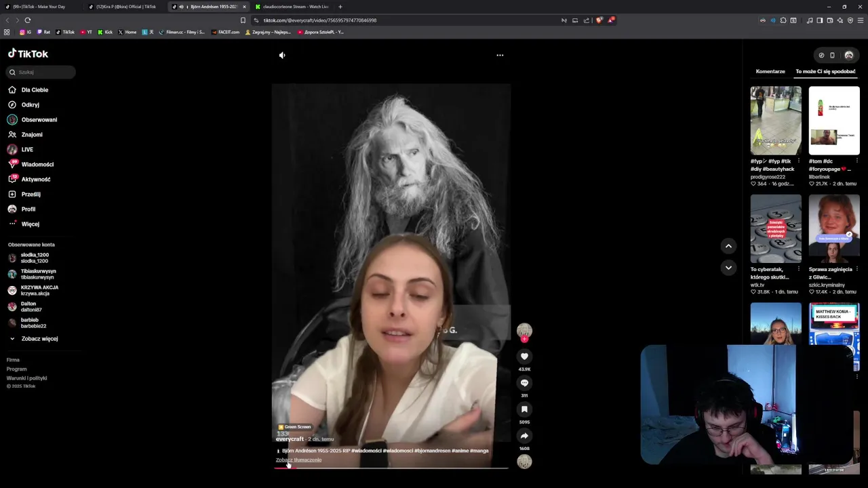868x488 pixels.
Task: Open Brave Shields lion icon
Action: [x=599, y=20]
